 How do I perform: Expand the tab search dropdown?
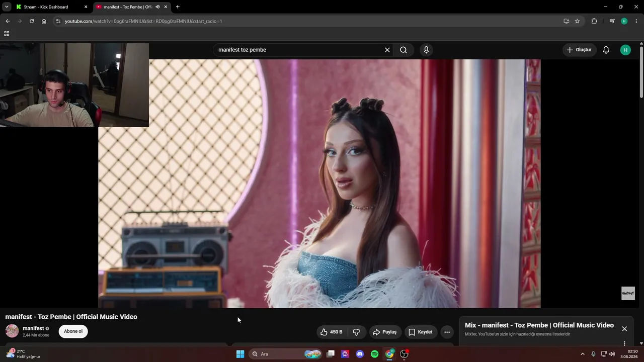pos(7,7)
